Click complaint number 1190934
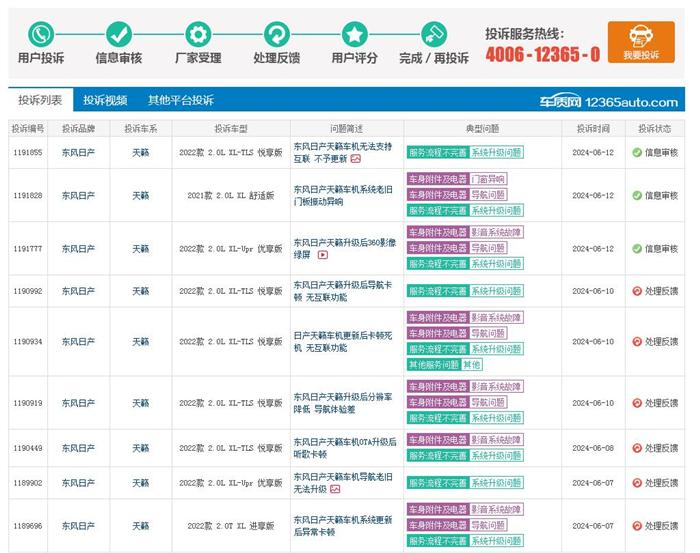The image size is (700, 553). click(x=28, y=341)
